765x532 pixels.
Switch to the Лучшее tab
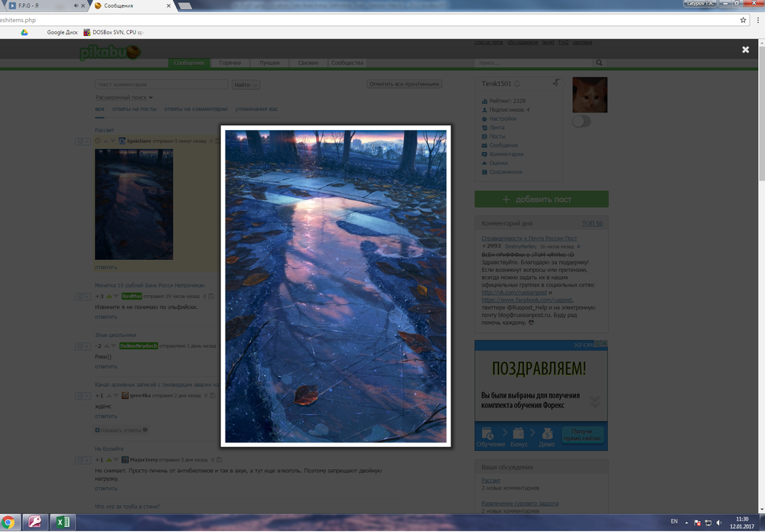coord(269,63)
